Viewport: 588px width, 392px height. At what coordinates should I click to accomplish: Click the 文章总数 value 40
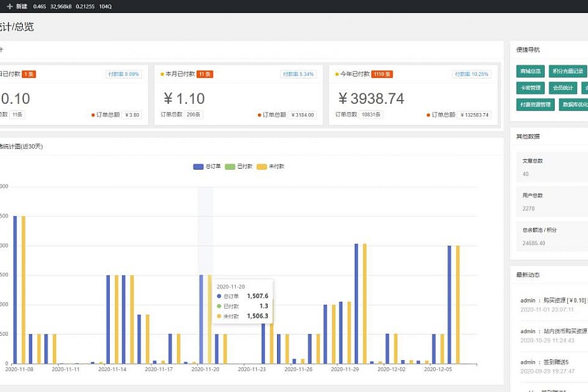click(525, 174)
